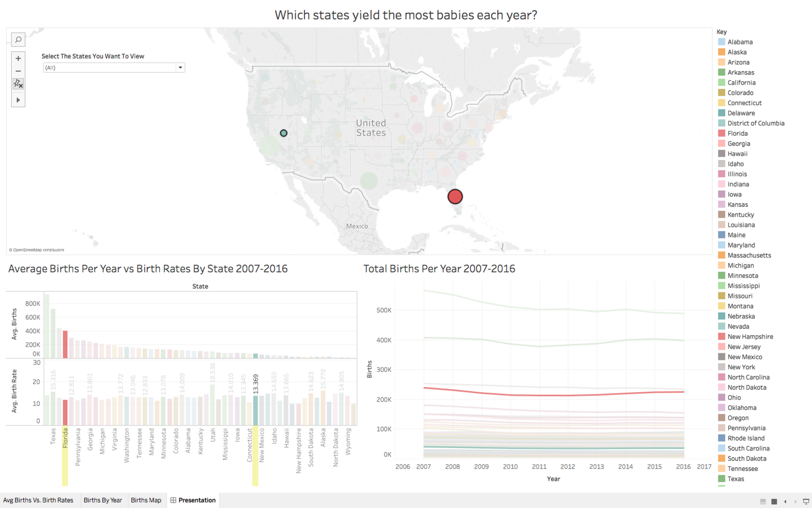The image size is (812, 508).
Task: Click the map search magnifier icon
Action: pos(18,40)
